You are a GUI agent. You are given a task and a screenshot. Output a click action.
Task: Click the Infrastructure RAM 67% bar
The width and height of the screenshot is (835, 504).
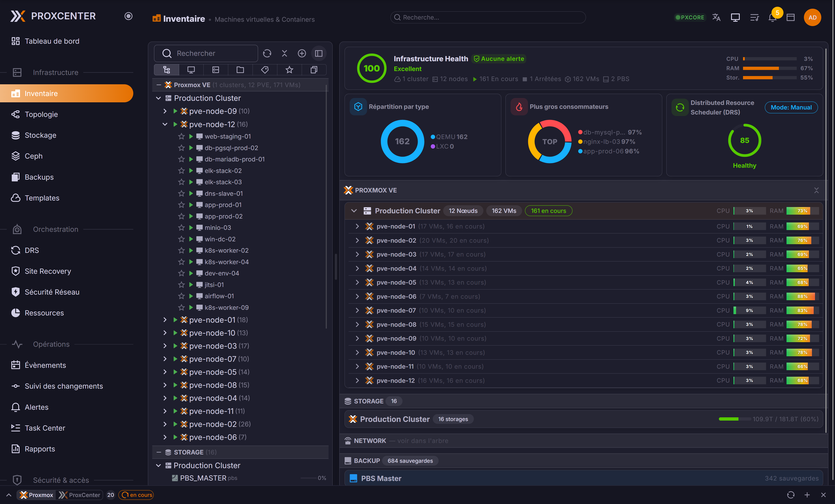point(769,68)
